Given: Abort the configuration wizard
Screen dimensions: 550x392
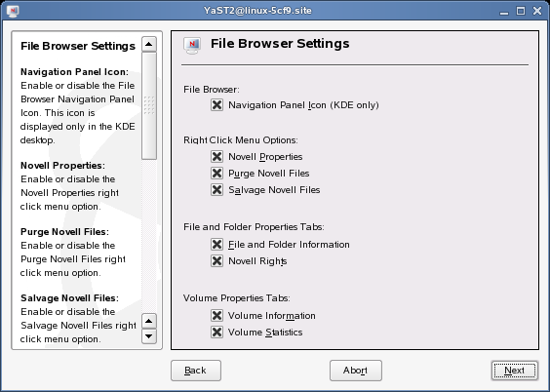Looking at the screenshot, I should [x=355, y=371].
